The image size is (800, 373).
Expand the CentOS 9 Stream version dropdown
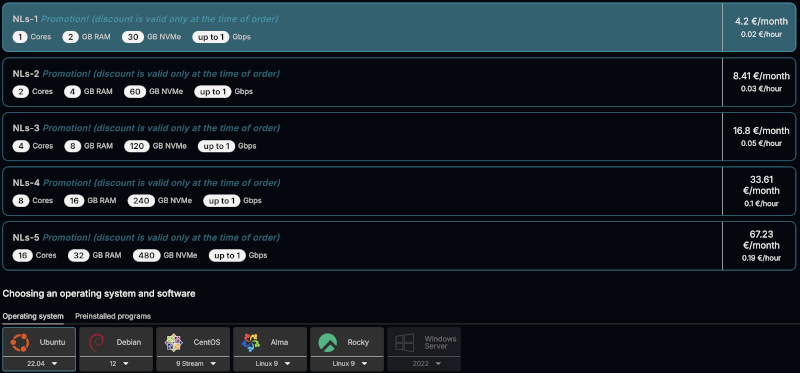click(x=193, y=363)
